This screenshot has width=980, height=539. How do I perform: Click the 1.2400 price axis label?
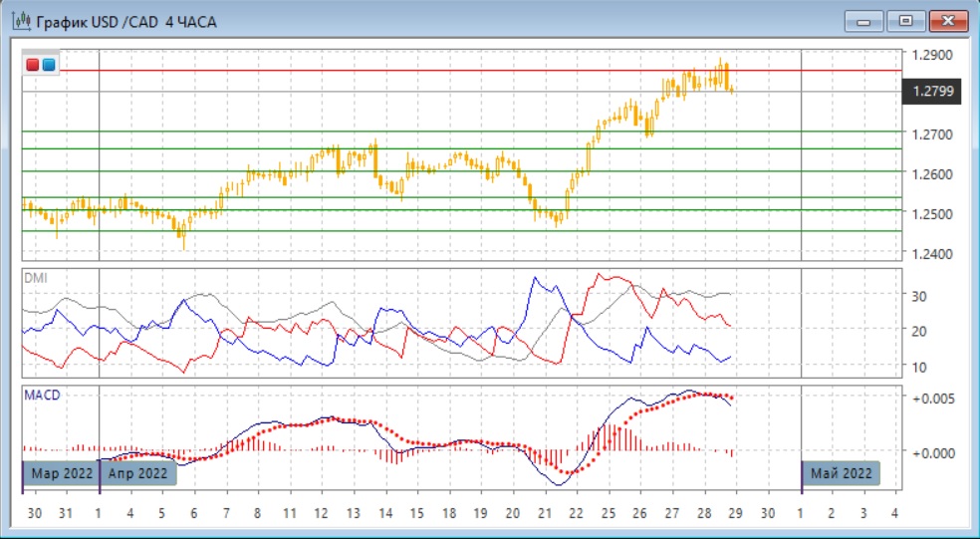[x=932, y=254]
